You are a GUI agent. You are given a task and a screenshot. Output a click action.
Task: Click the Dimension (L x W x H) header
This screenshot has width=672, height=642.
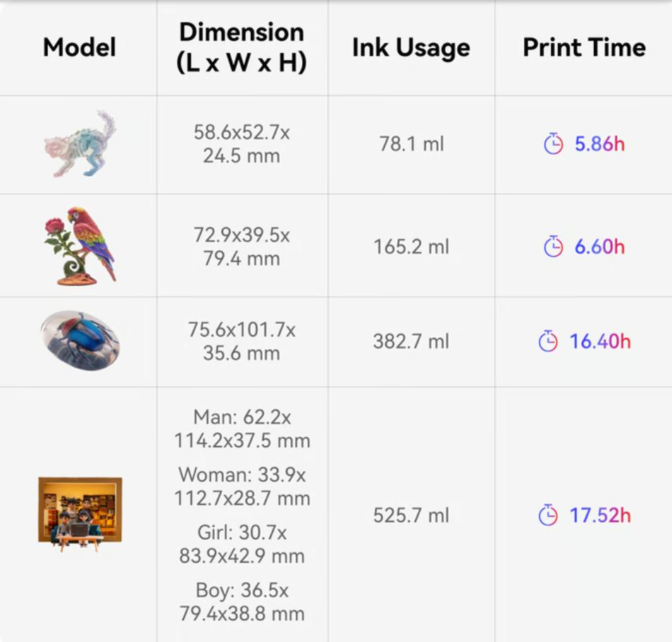pos(242,47)
